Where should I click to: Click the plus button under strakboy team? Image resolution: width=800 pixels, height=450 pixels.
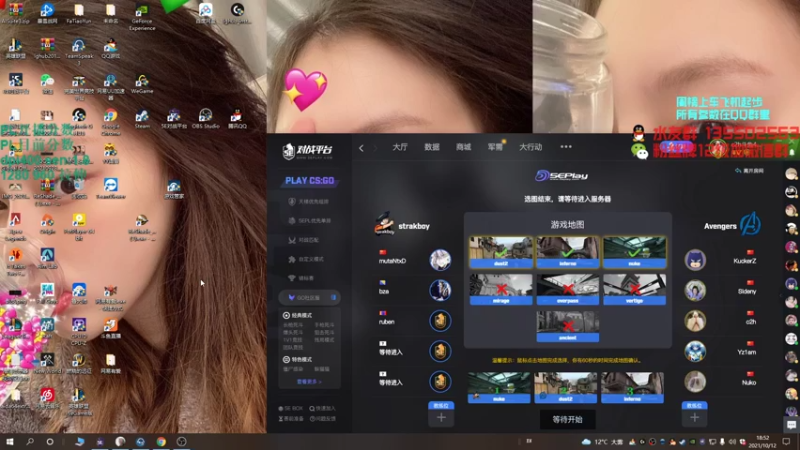coord(441,417)
